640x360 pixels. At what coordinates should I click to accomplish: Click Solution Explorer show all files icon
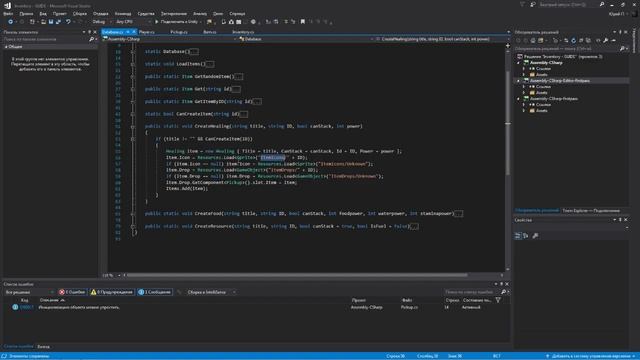point(588,40)
